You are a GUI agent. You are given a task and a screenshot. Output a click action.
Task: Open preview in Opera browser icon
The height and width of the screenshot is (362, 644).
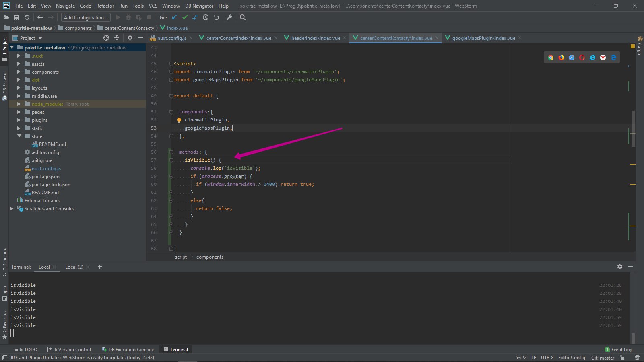pos(582,58)
